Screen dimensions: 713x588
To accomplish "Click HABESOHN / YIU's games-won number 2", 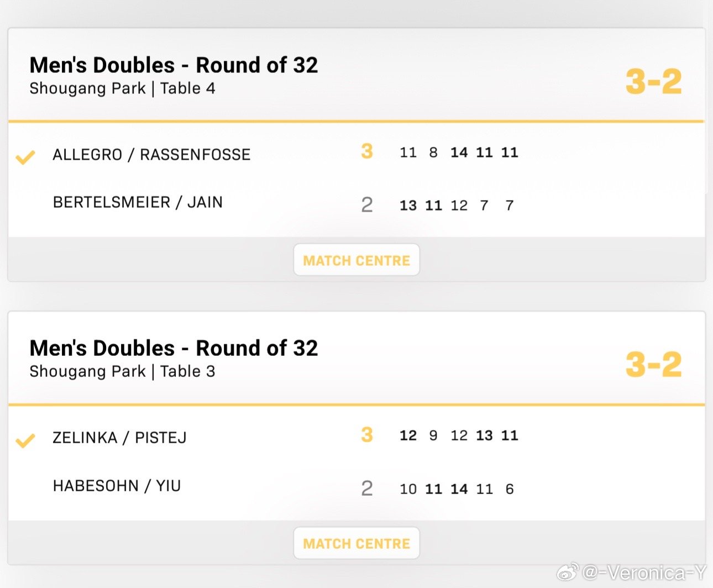I will click(367, 489).
